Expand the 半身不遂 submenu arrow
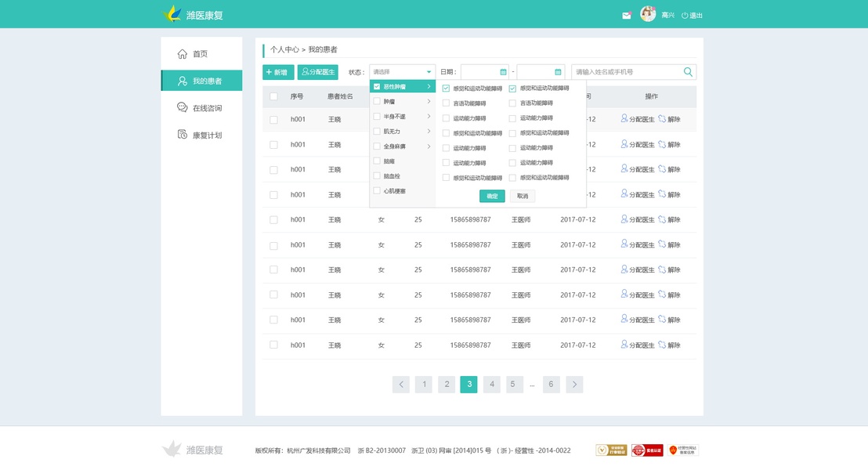Image resolution: width=868 pixels, height=470 pixels. 429,116
